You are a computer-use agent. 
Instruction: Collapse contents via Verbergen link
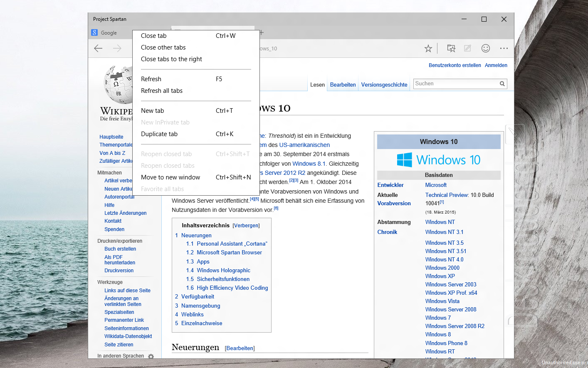pos(246,226)
